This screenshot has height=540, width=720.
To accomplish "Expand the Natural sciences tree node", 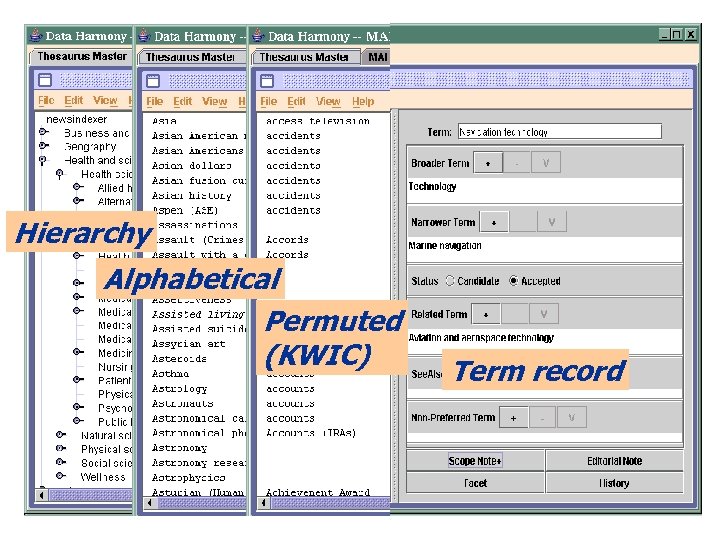I will point(61,434).
